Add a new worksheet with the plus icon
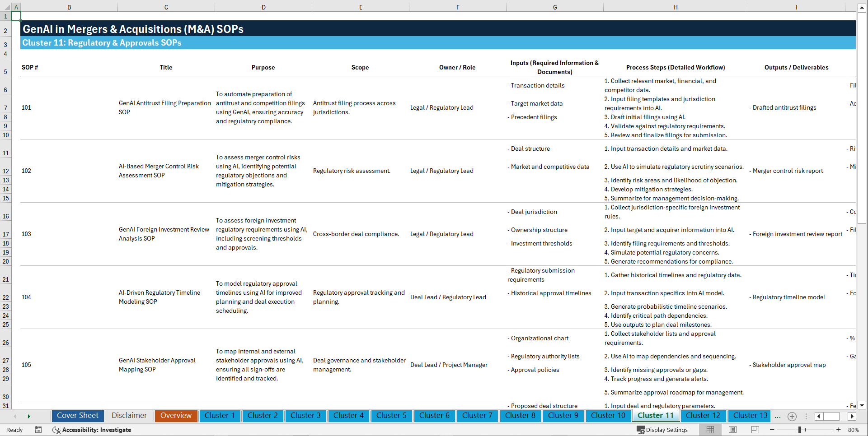 [792, 416]
